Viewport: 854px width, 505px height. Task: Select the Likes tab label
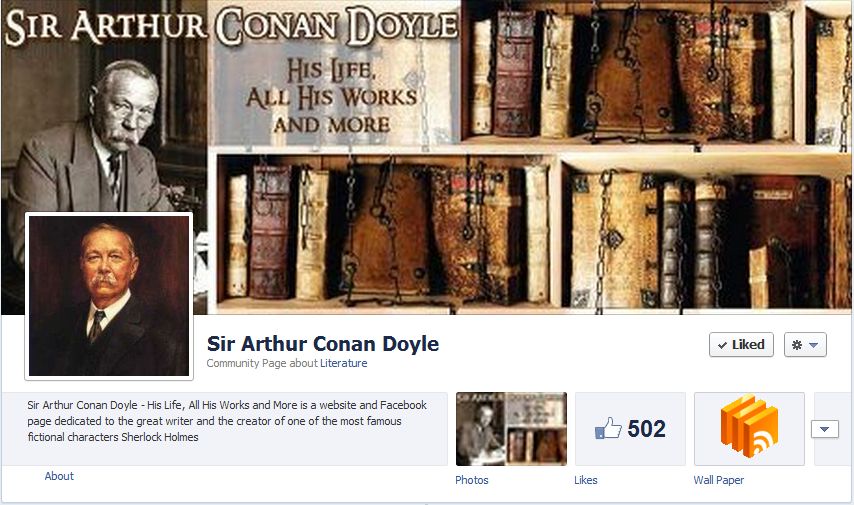(x=585, y=480)
